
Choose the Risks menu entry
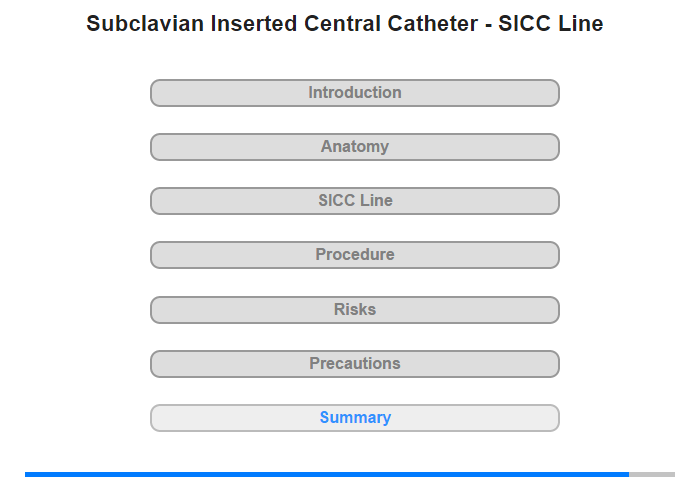[354, 310]
